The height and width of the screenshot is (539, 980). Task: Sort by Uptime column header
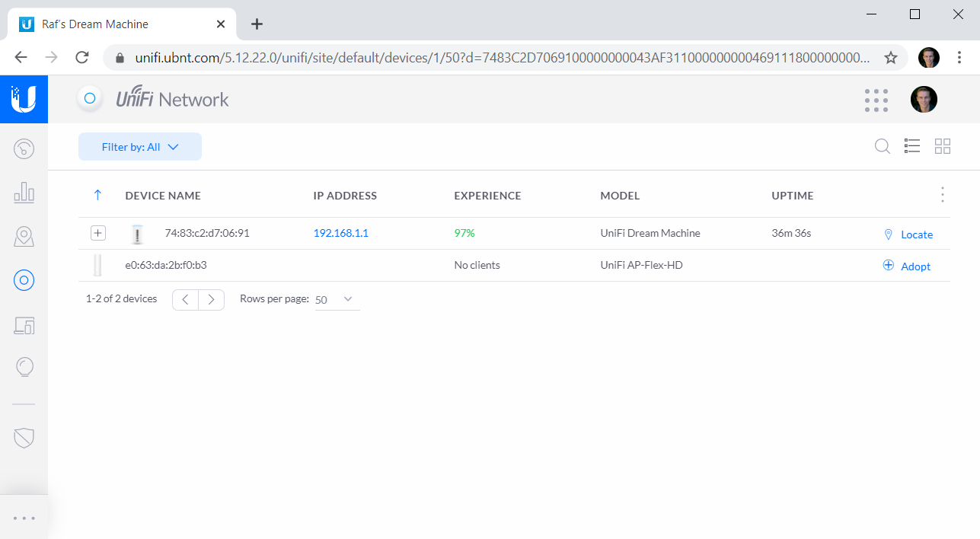[x=793, y=196]
